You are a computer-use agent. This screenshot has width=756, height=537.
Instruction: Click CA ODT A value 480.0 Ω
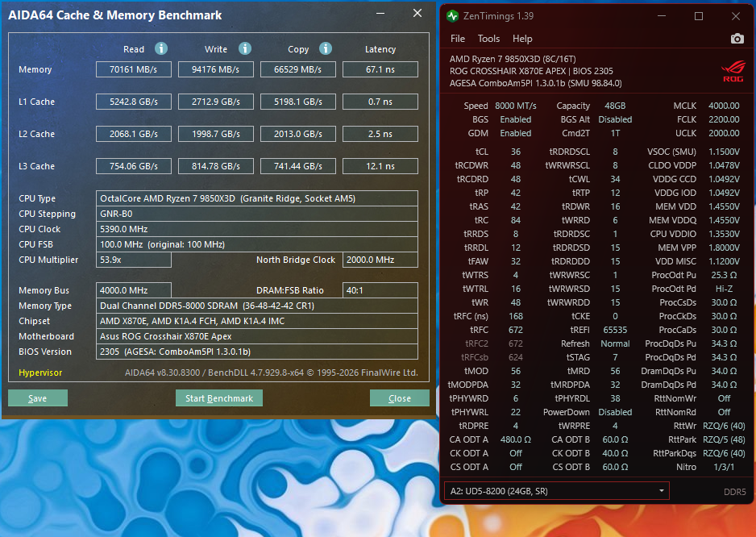[x=515, y=439]
